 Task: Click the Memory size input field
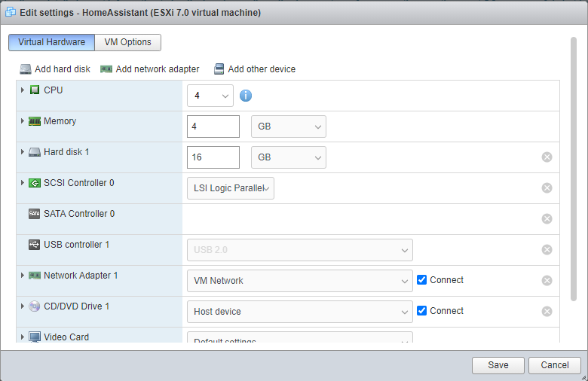tap(213, 126)
